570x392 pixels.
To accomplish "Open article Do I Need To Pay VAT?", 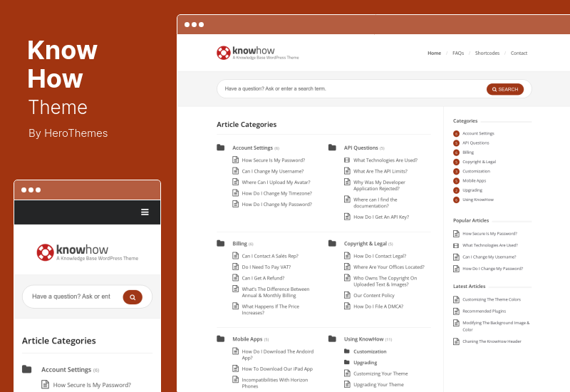I will [266, 267].
